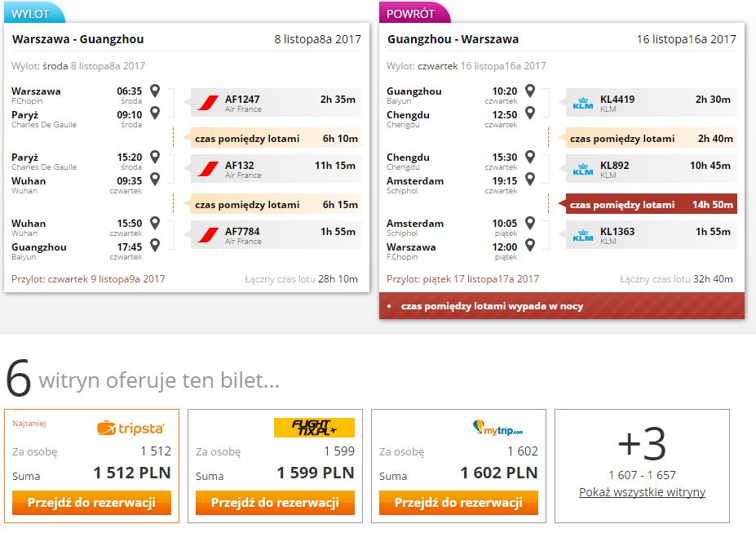Viewport: 756px width, 533px height.
Task: Expand the +3 more sites box
Action: (x=642, y=466)
